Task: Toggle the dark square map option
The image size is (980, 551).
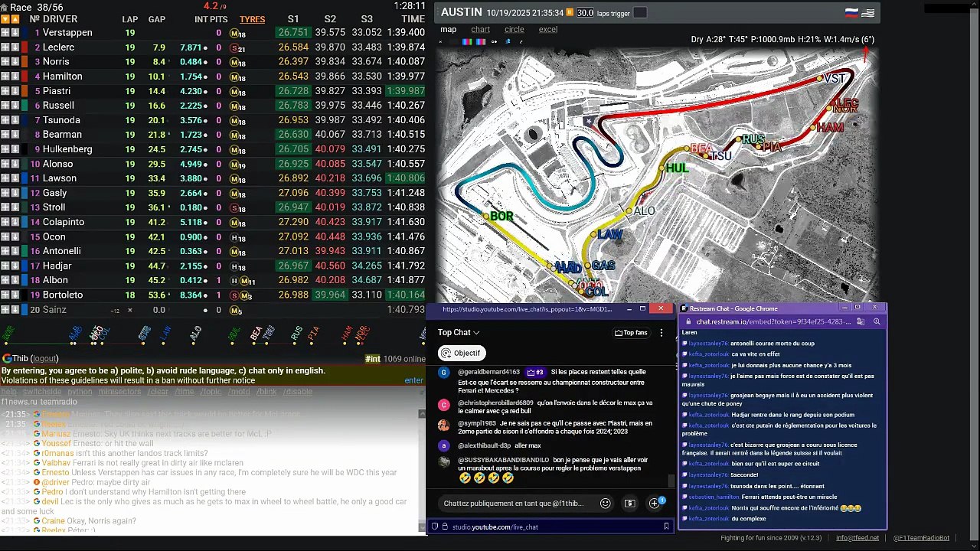Action: 453,41
